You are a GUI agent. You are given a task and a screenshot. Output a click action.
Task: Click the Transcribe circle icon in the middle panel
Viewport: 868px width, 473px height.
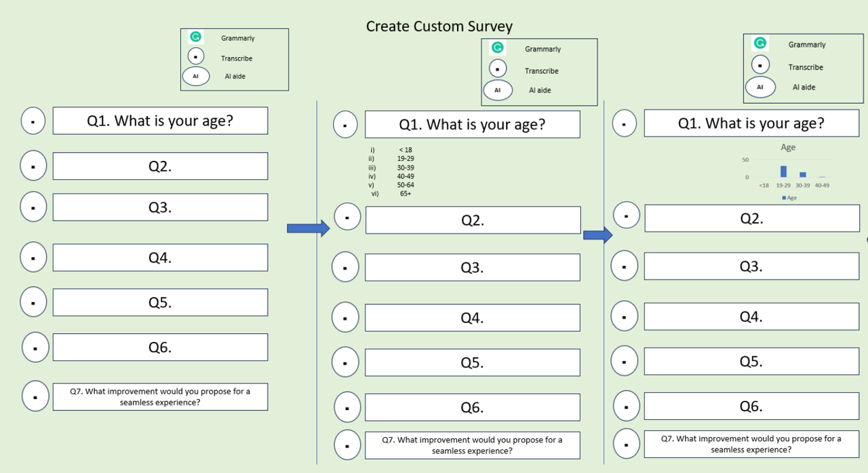tap(498, 69)
